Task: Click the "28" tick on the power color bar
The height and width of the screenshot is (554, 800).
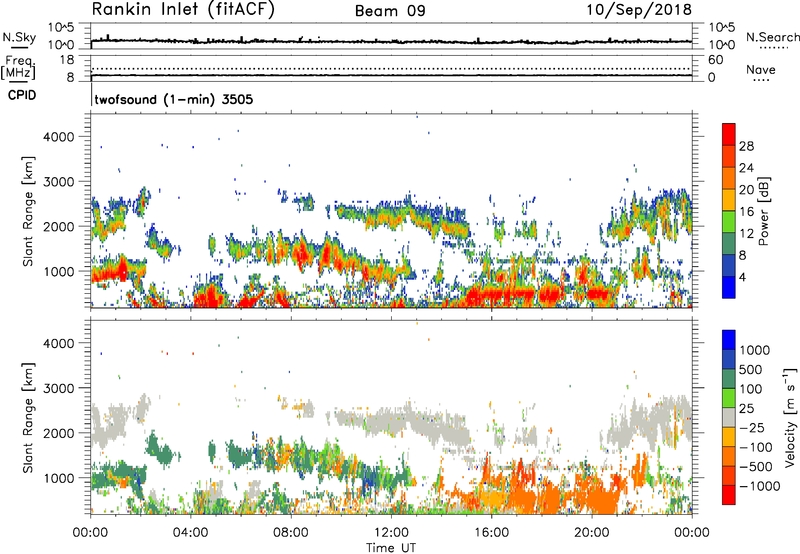Action: click(x=746, y=146)
